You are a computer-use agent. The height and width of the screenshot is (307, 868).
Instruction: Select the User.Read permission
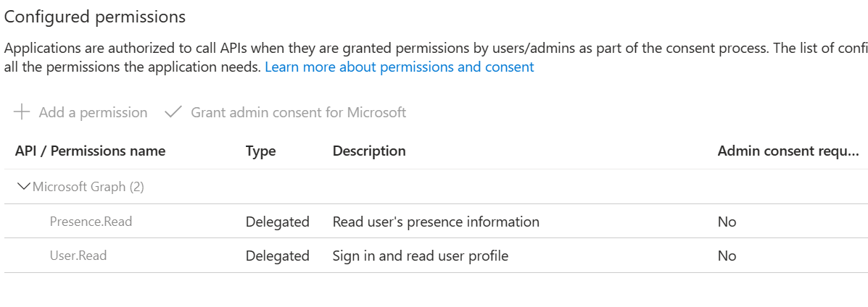78,256
